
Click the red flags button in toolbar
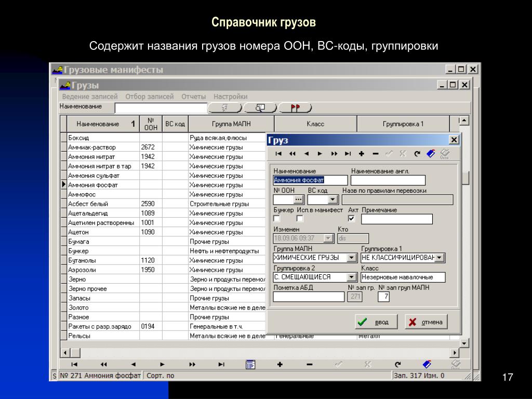pyautogui.click(x=295, y=108)
